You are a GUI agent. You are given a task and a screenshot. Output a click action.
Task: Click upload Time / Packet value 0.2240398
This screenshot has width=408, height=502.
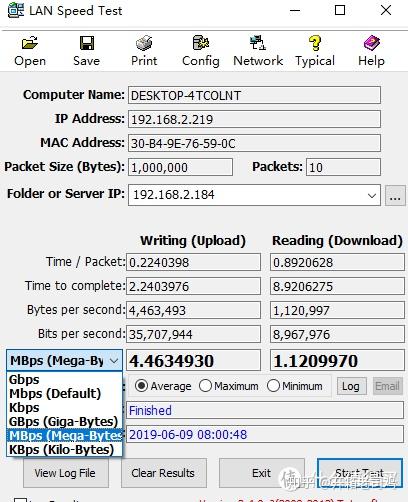193,262
